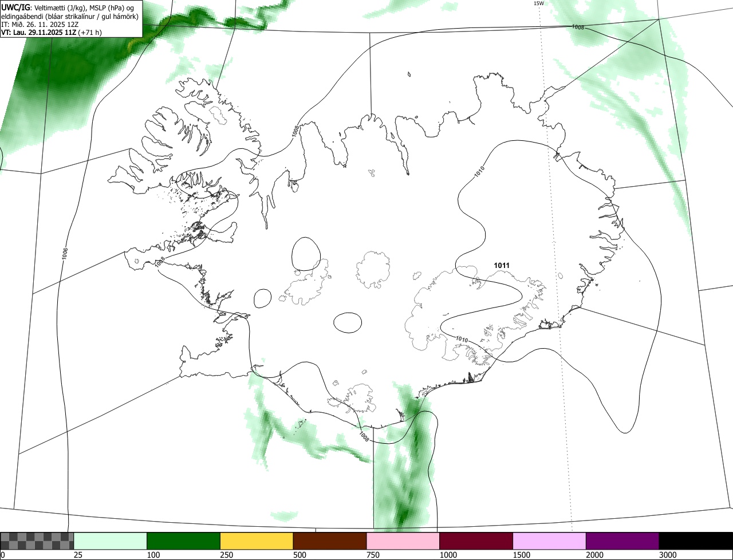Click the brown 500–750 legend swatch
This screenshot has width=733, height=560.
[330, 541]
